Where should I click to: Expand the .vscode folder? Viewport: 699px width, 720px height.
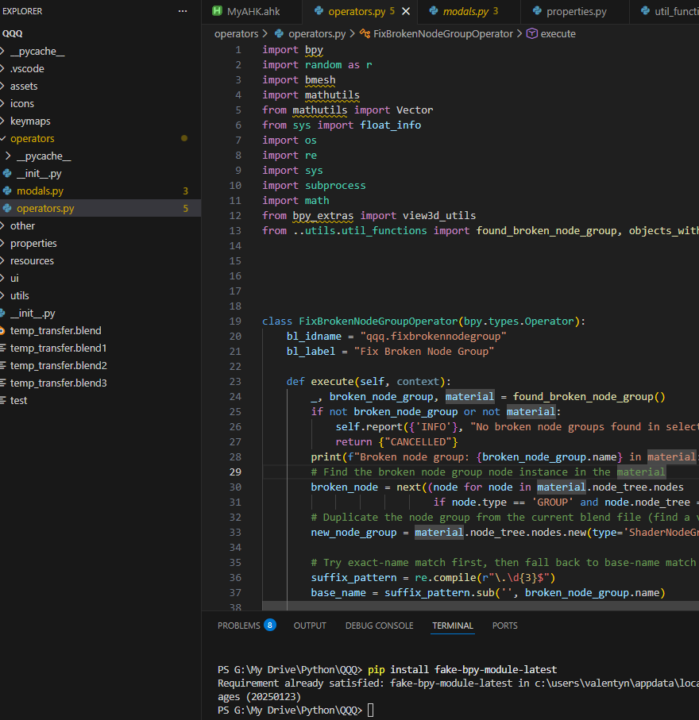(100, 69)
